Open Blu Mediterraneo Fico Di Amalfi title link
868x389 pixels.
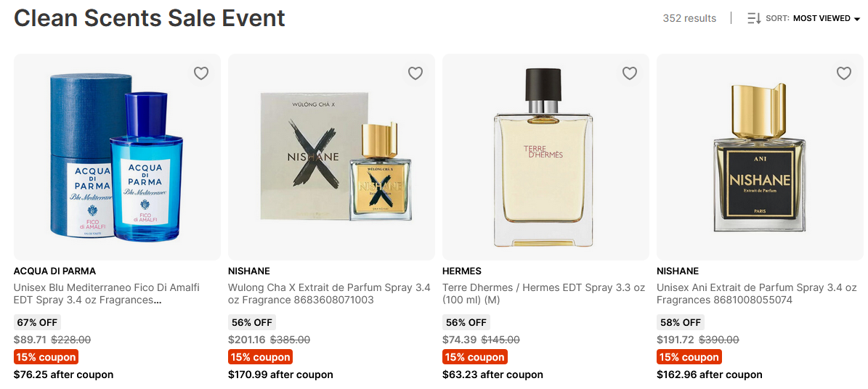coord(107,294)
